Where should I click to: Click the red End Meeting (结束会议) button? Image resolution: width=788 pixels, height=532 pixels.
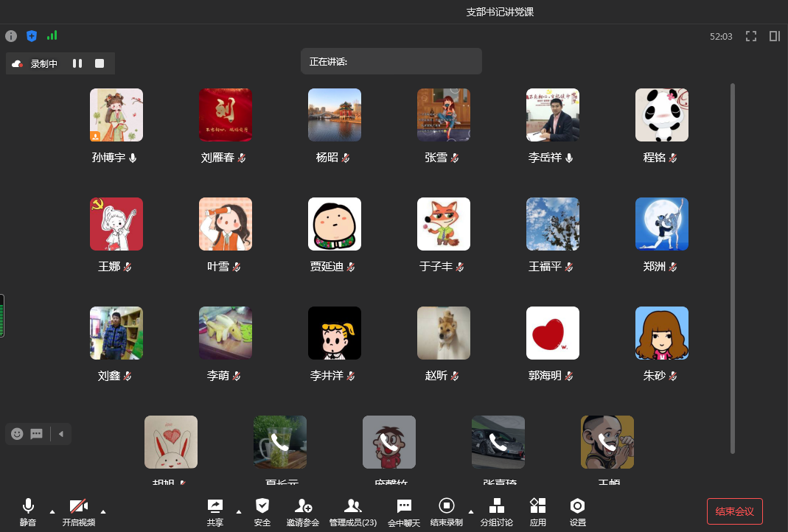(734, 511)
